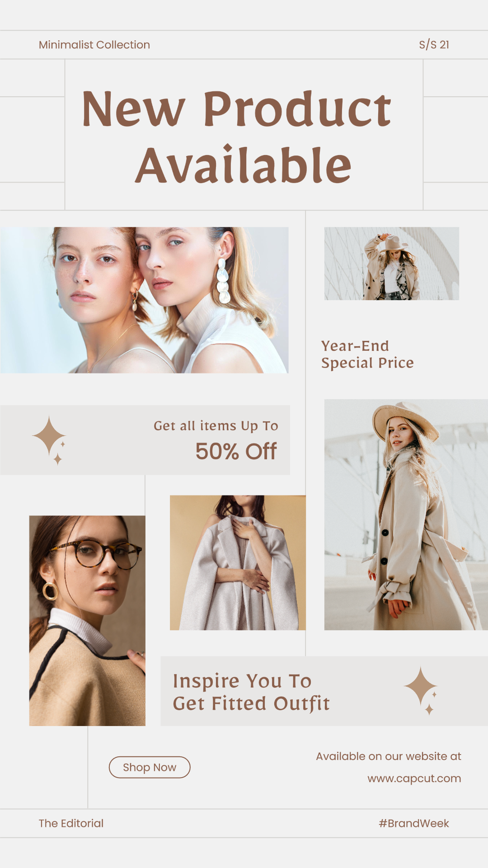Viewport: 488px width, 868px height.
Task: Click the Inspire You To Get Fitted Outfit text
Action: (x=251, y=692)
